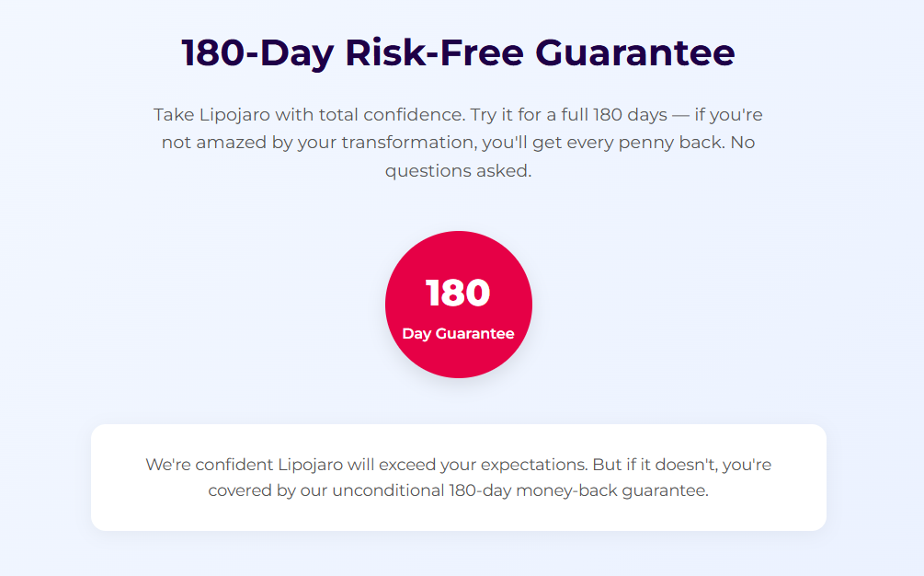The image size is (924, 576).
Task: Click the 'questions asked.' line
Action: (x=459, y=171)
